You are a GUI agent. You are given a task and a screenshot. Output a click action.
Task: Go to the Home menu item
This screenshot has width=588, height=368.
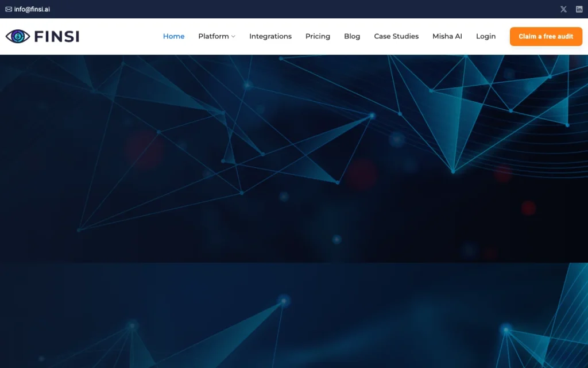tap(173, 36)
